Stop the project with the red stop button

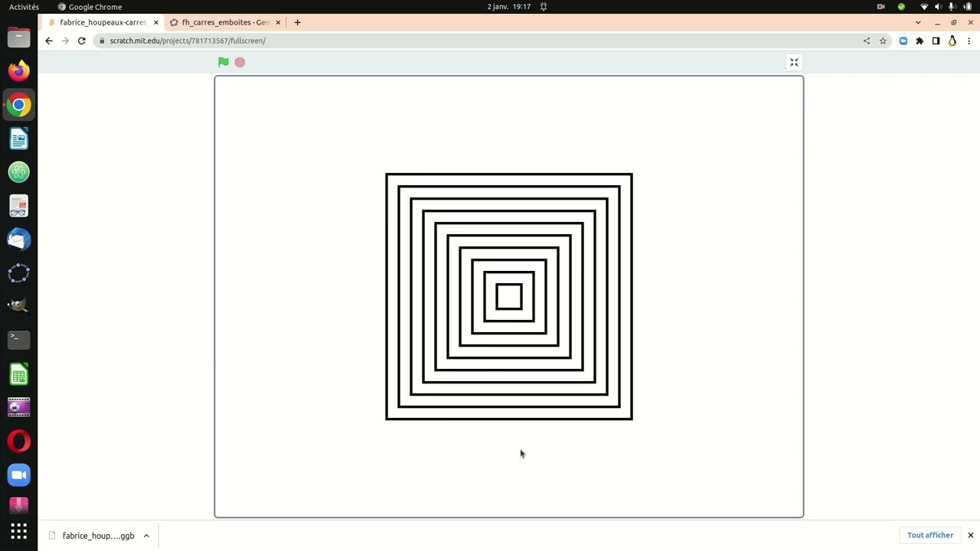tap(240, 62)
